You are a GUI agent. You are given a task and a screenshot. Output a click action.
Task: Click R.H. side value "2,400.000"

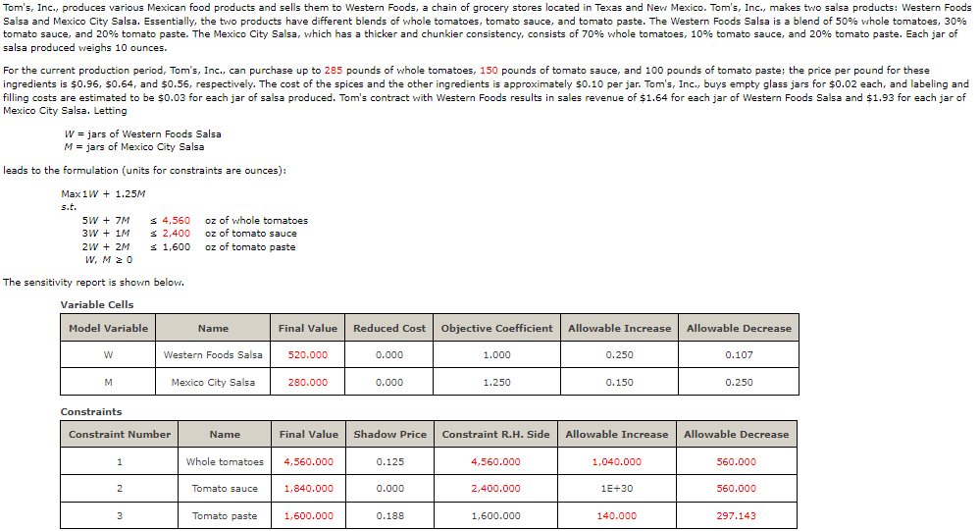click(495, 489)
